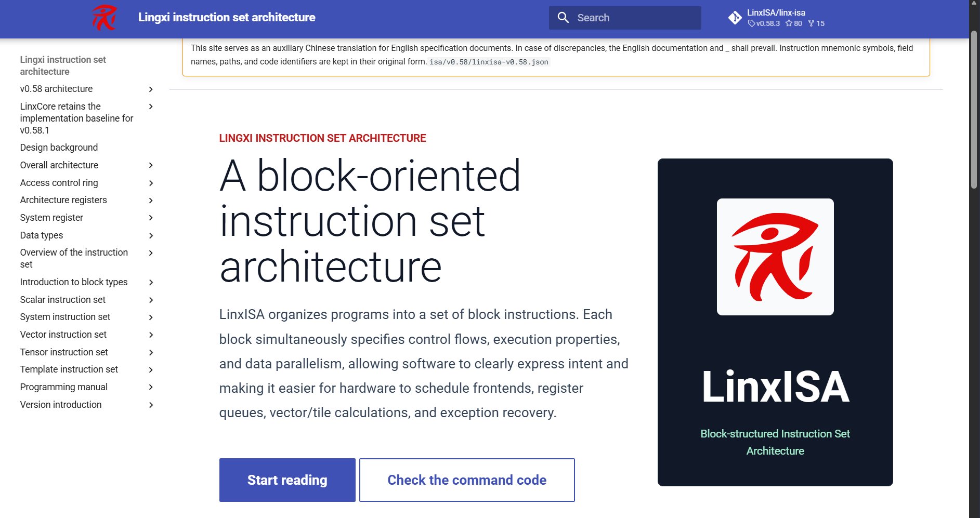Open Introduction to block types entry
The width and height of the screenshot is (980, 518).
tap(74, 282)
